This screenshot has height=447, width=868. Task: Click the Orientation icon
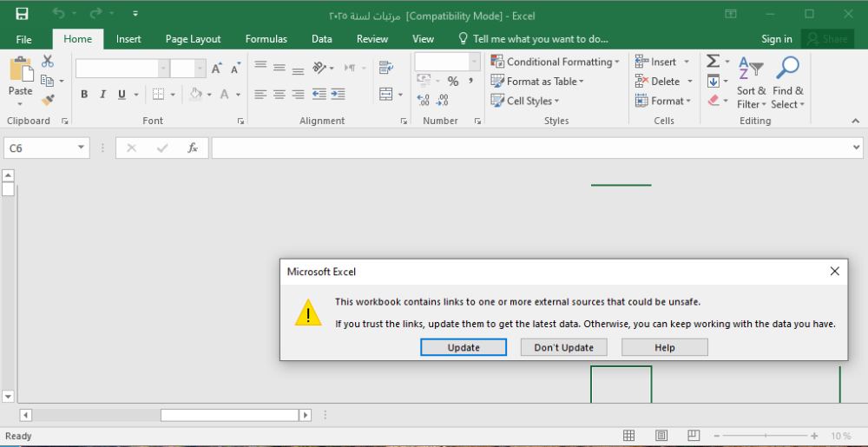point(319,68)
